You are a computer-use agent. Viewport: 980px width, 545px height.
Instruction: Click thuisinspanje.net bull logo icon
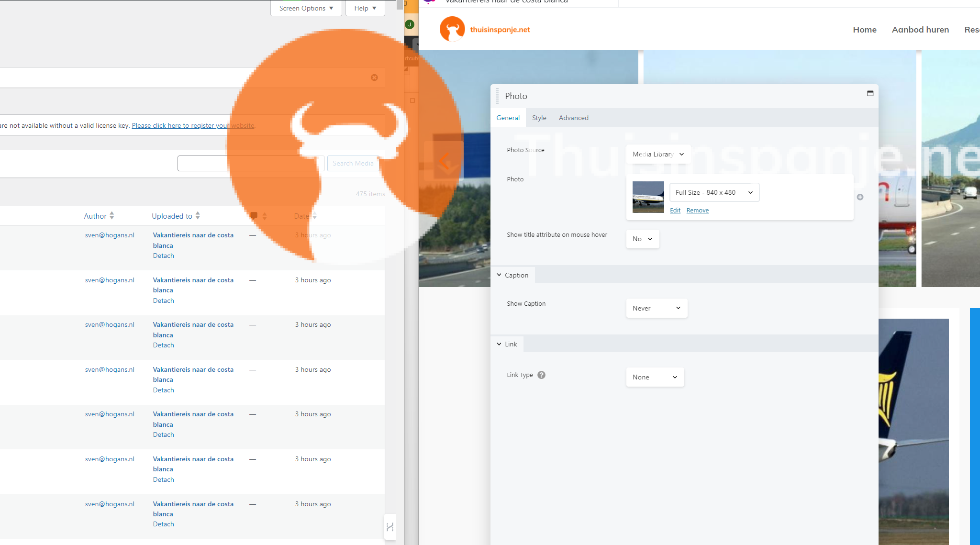click(452, 29)
